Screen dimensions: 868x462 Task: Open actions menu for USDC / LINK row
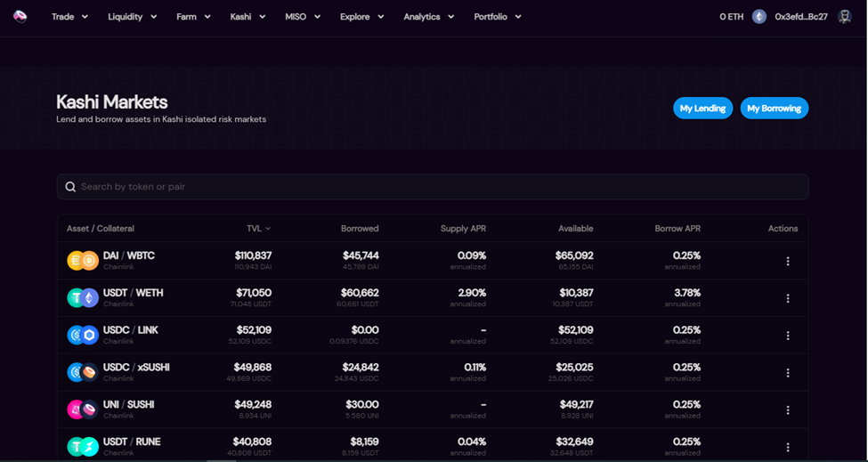(788, 336)
